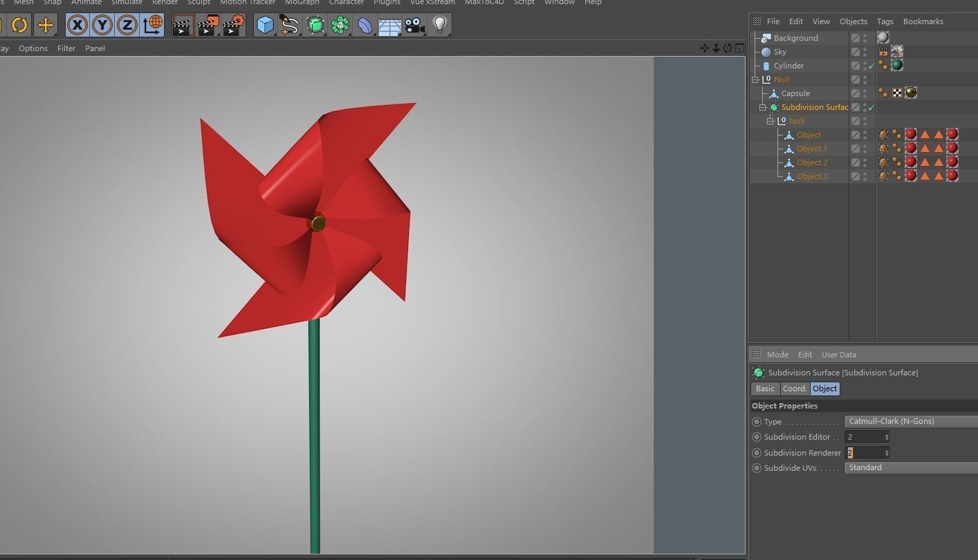Toggle Capsule visibility dots

865,93
